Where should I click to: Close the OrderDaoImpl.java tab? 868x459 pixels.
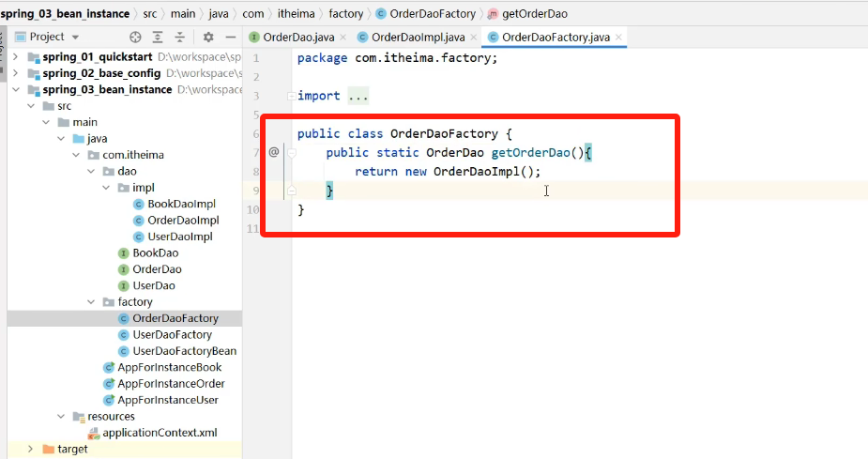(473, 38)
